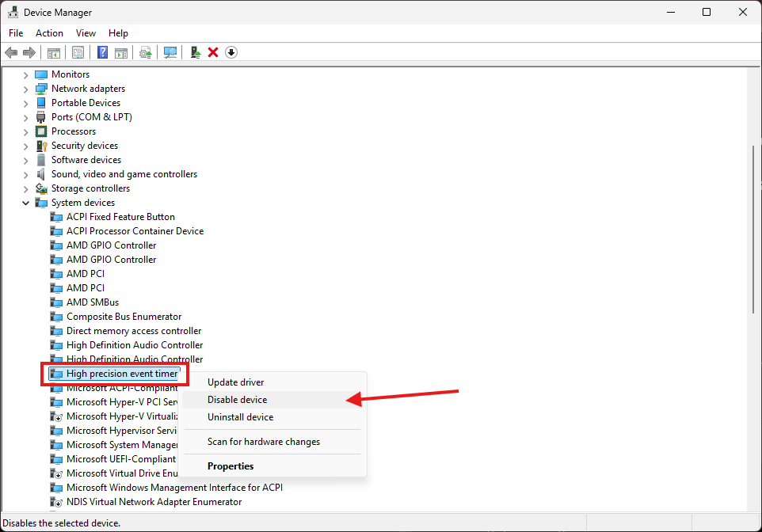762x532 pixels.
Task: Select ACPI Processor Container Device
Action: pyautogui.click(x=135, y=231)
